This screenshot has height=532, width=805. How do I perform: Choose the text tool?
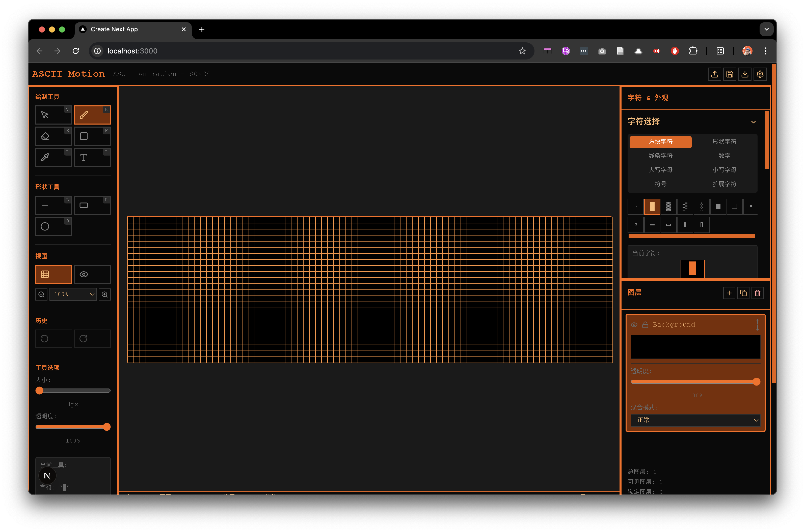[x=92, y=157]
